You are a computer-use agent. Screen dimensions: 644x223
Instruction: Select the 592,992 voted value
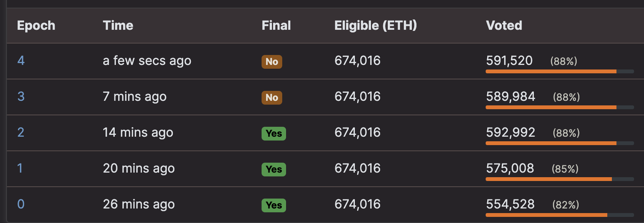click(511, 133)
